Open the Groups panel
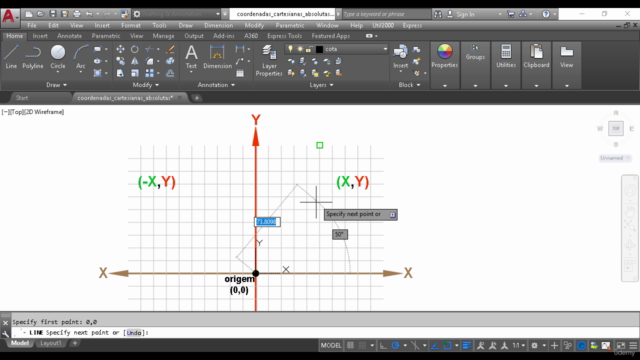The width and height of the screenshot is (640, 360). coord(475,52)
